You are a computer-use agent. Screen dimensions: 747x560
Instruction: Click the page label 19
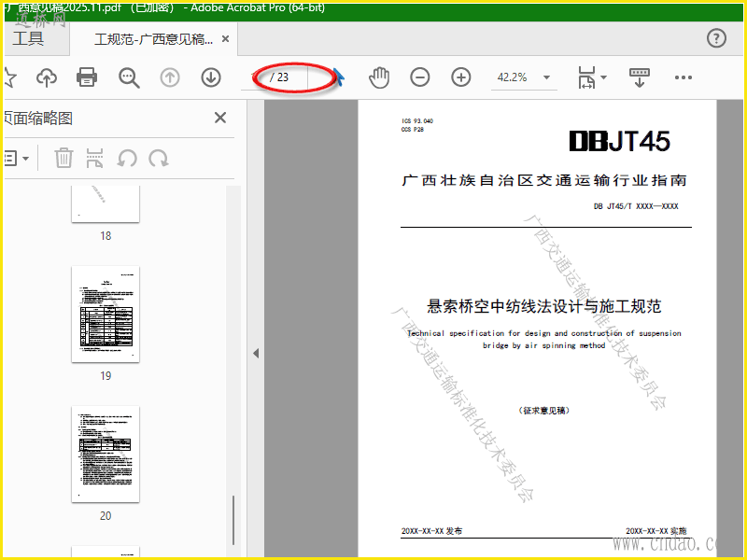point(106,376)
